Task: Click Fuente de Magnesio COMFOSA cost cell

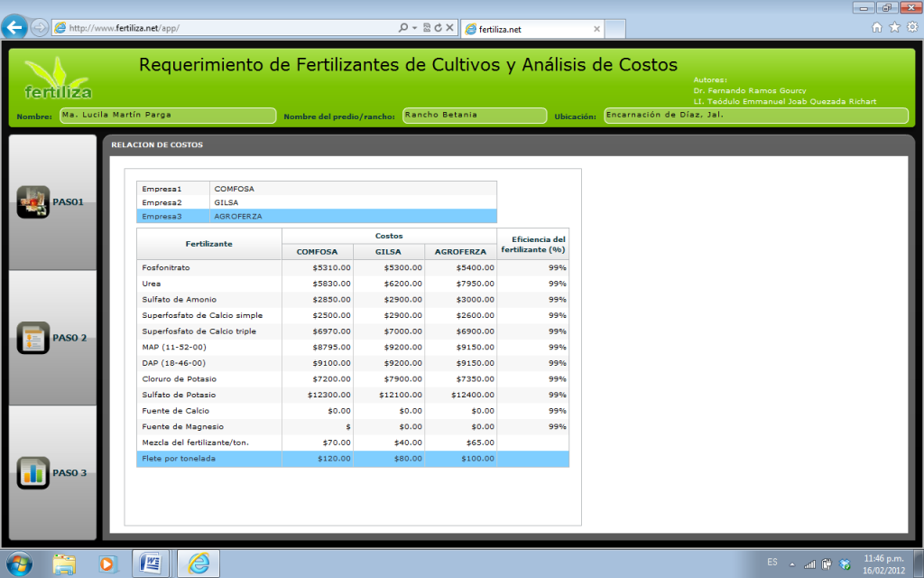Action: [x=318, y=427]
